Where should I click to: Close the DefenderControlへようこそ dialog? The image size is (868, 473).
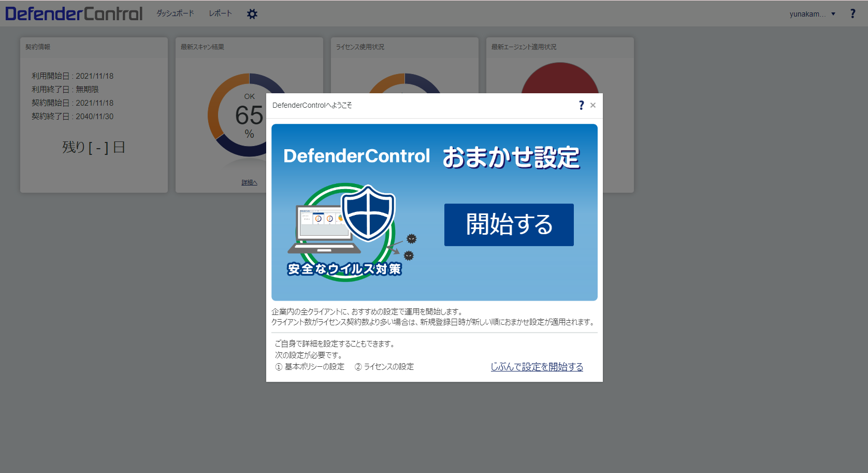(593, 105)
